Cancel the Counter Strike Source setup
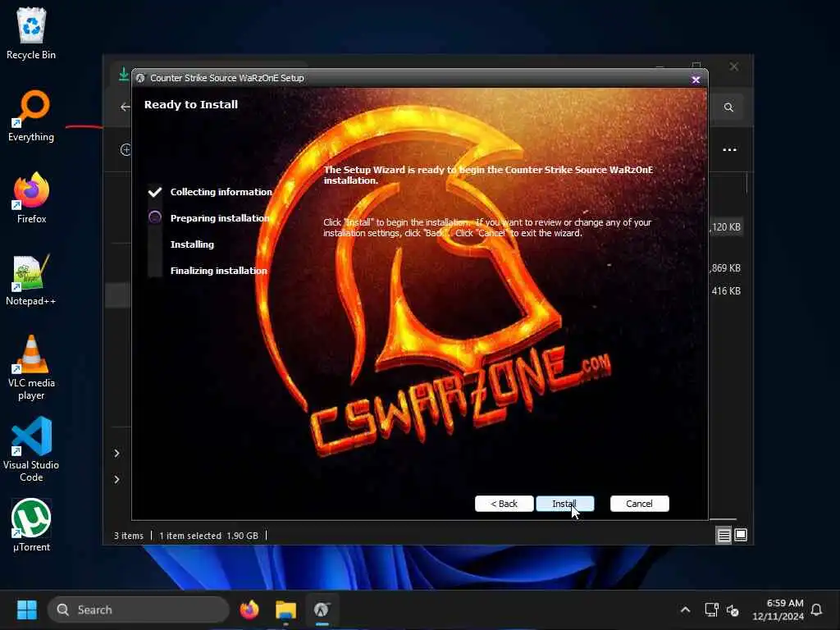 (x=639, y=504)
